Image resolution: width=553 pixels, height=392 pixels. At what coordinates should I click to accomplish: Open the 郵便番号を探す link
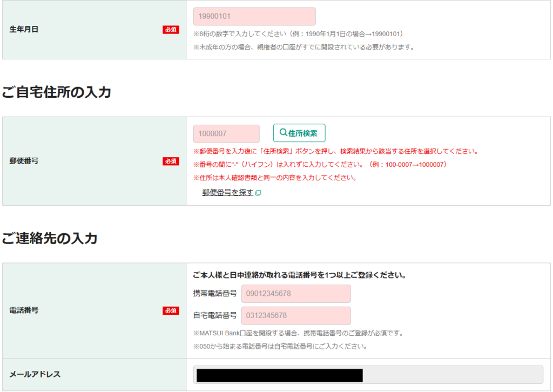tap(227, 192)
